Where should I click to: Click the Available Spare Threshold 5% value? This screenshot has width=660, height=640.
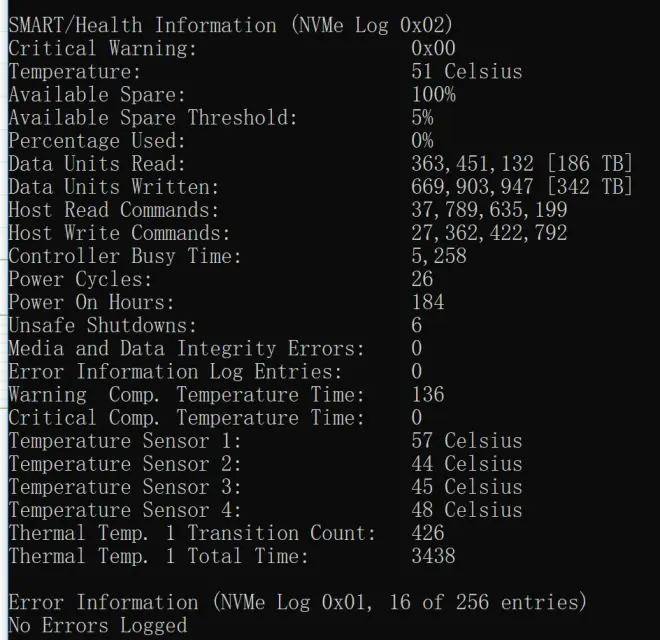422,117
